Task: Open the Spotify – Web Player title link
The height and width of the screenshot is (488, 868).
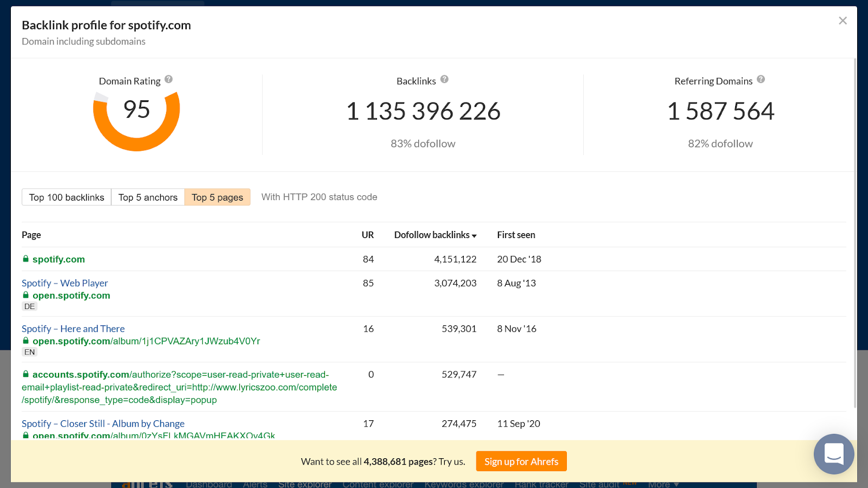Action: coord(65,283)
